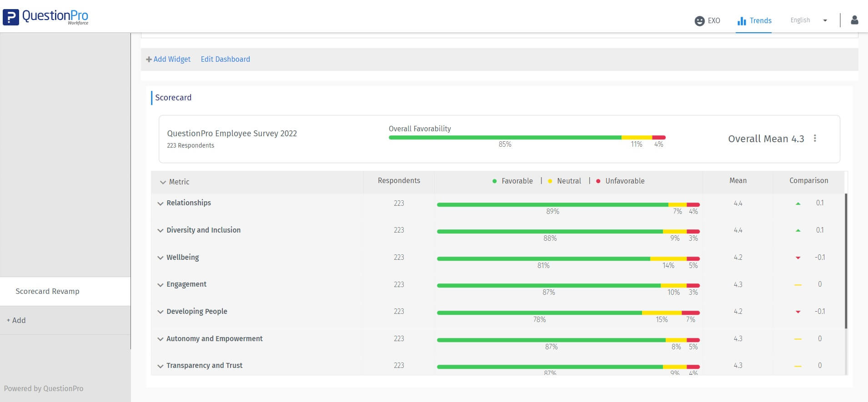This screenshot has width=868, height=402.
Task: Open the English language dropdown
Action: point(808,20)
